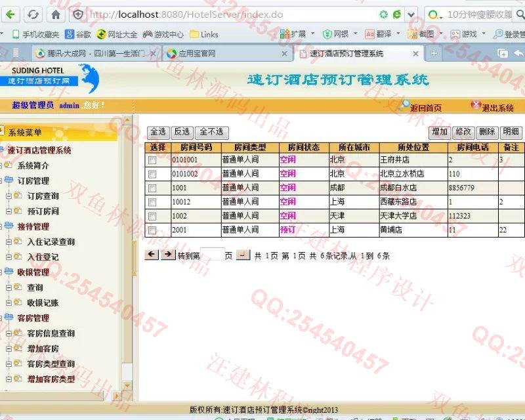The image size is (525, 420).
Task: Expand the 网银 dropdown arrow
Action: click(x=356, y=33)
